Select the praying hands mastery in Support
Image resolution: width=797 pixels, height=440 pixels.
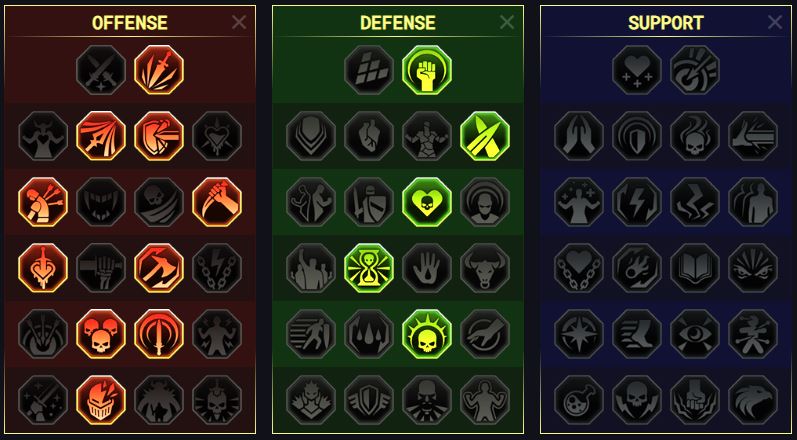coord(579,136)
